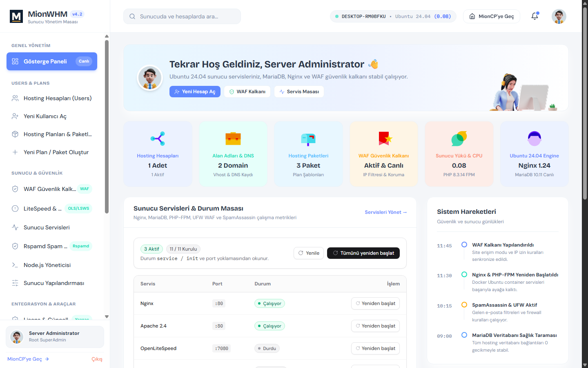Click the Yeni Hesap Aç button

[195, 92]
